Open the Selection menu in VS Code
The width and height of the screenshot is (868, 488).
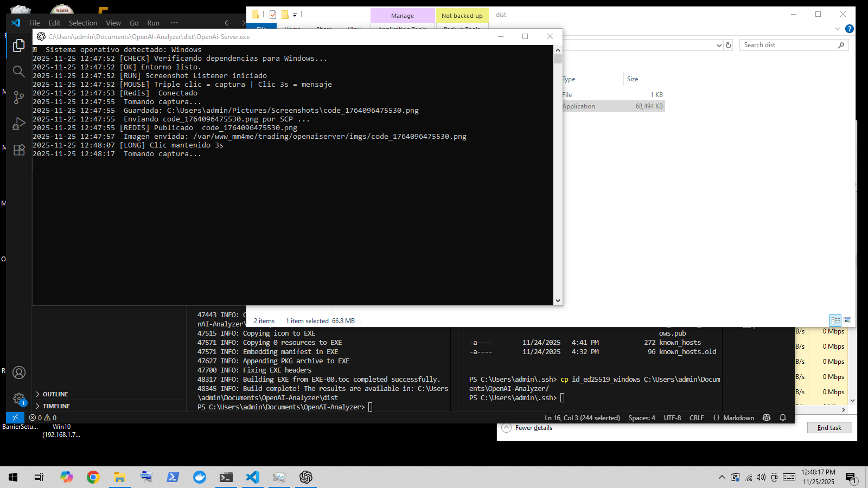(83, 23)
